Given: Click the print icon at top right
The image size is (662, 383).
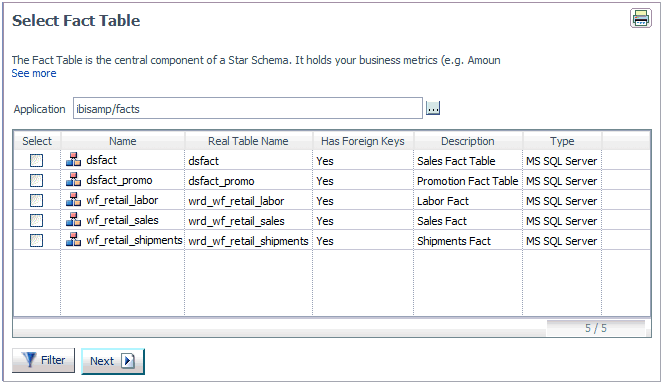Looking at the screenshot, I should pyautogui.click(x=640, y=18).
